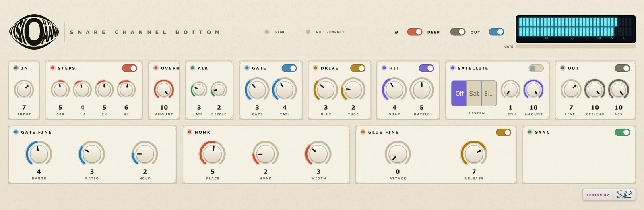Click the HOLD knob
This screenshot has width=644, height=210.
[x=144, y=154]
